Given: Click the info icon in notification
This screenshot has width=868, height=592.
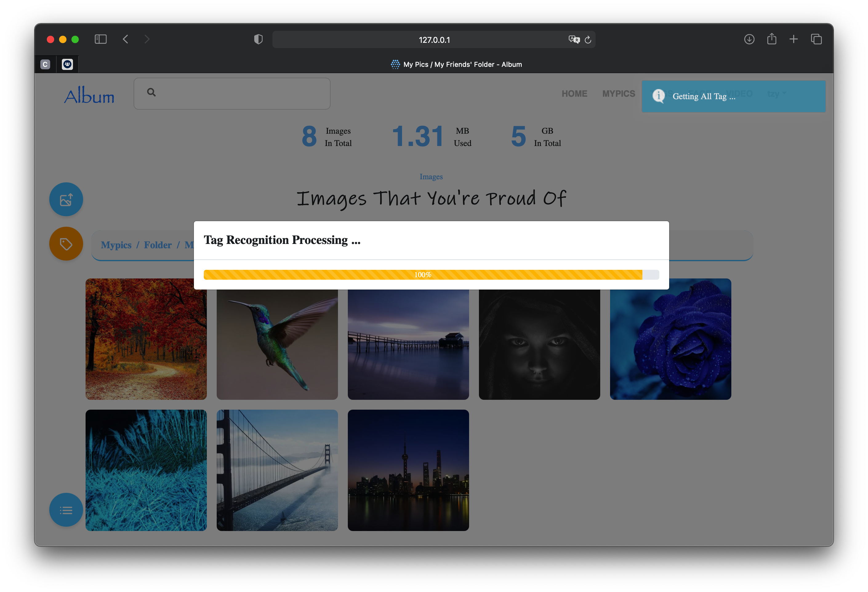Looking at the screenshot, I should 658,96.
